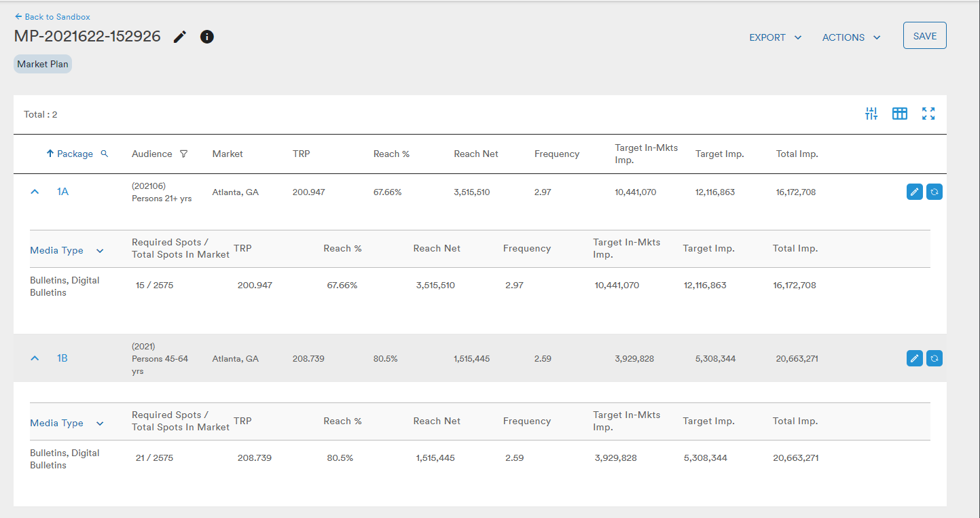Click the MP-2021622-152926 plan title
The image size is (980, 518).
click(x=88, y=37)
